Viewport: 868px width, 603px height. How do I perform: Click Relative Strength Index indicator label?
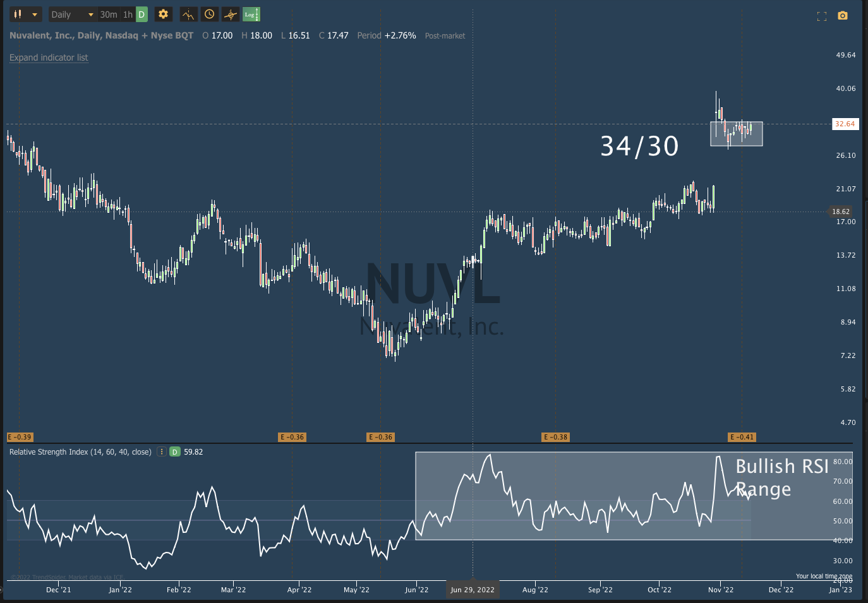80,452
